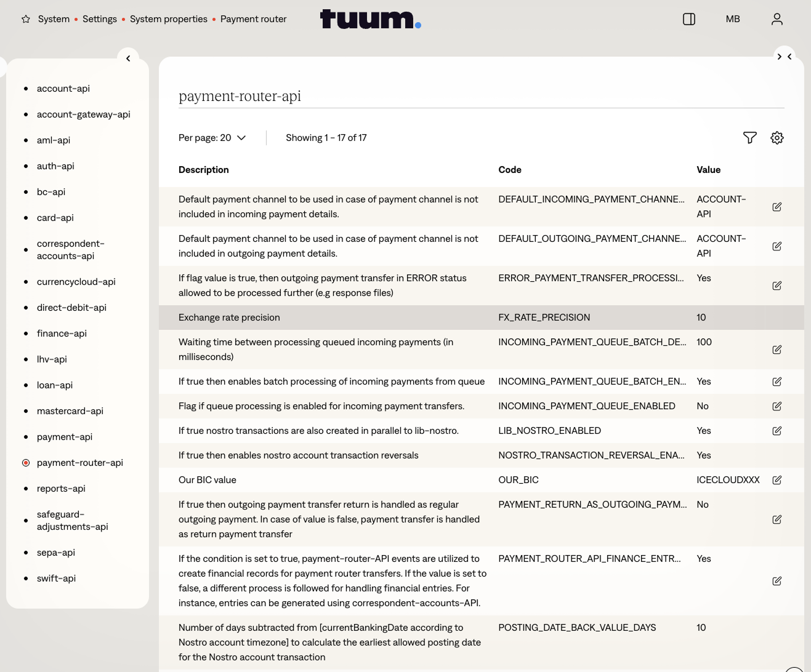The width and height of the screenshot is (811, 672).
Task: Sort by the Code column header
Action: 509,170
